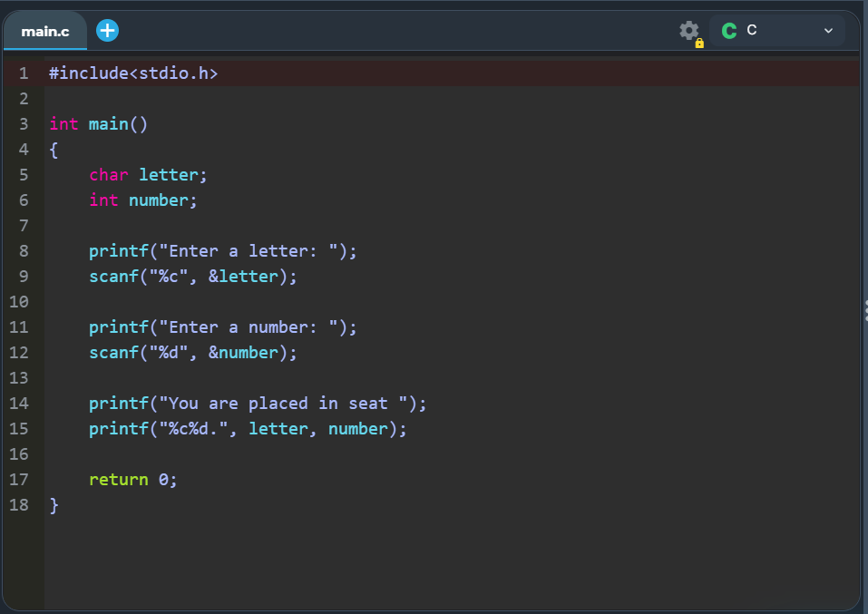
Task: Click the panel resize handle on right edge
Action: 865,310
